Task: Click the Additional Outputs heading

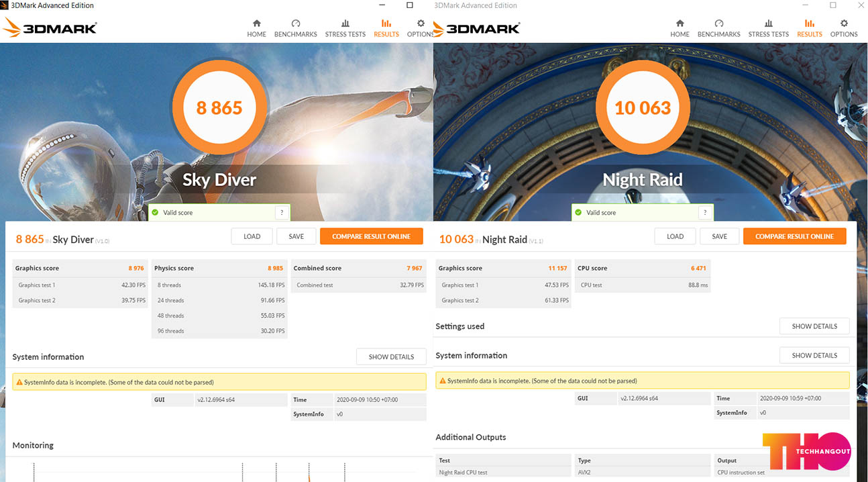Action: coord(471,437)
